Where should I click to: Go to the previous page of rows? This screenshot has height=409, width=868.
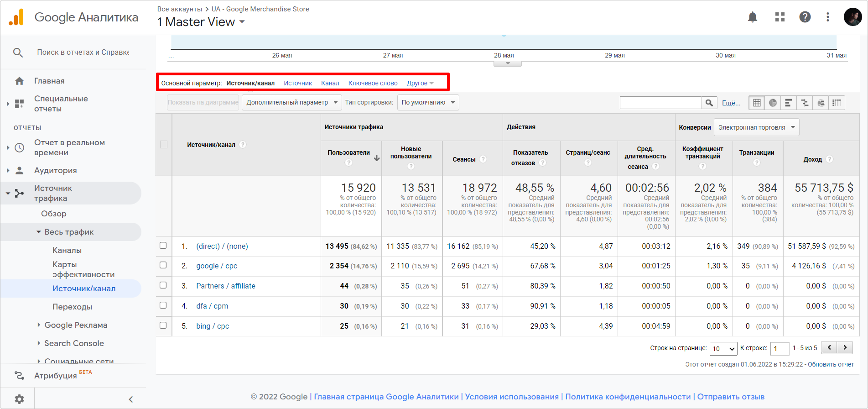click(x=829, y=348)
